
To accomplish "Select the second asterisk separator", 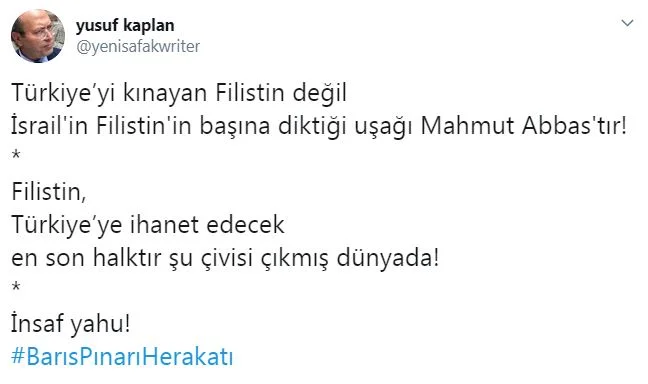I will 16,287.
